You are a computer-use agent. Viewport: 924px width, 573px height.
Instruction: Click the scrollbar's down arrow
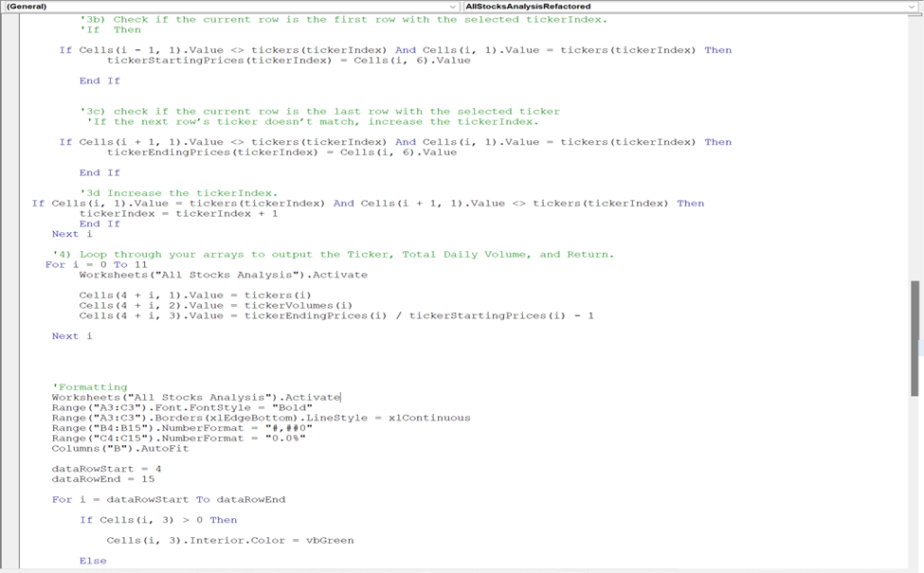pos(915,565)
